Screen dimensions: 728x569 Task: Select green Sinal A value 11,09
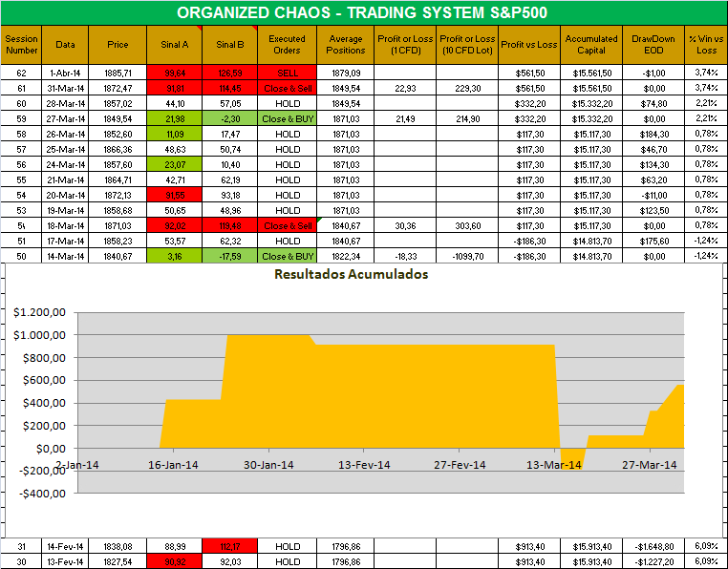[175, 134]
